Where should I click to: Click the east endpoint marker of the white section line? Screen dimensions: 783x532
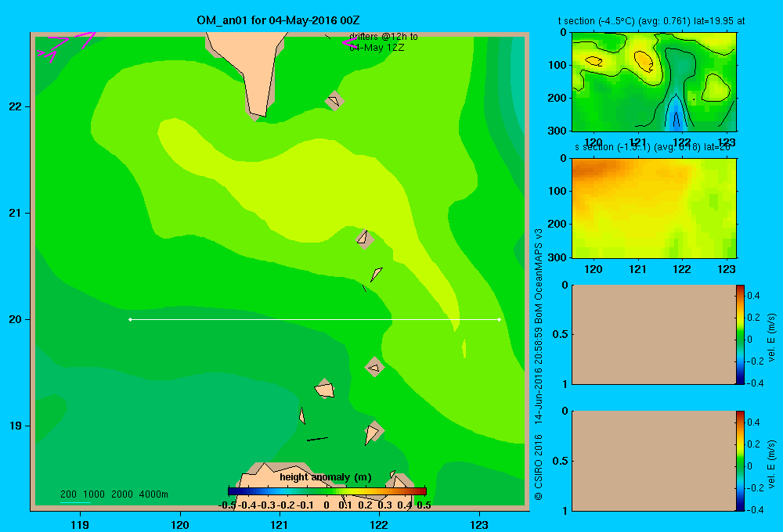500,319
